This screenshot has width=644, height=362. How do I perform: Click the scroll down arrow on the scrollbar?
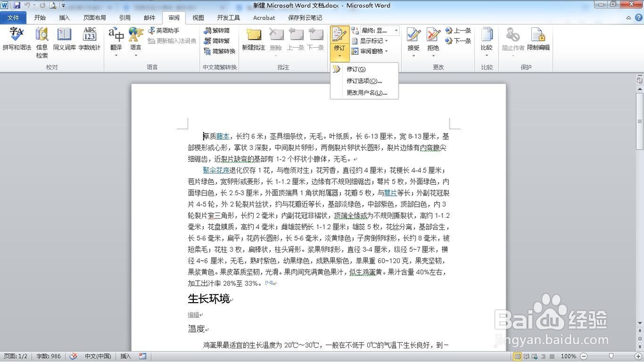[x=639, y=323]
